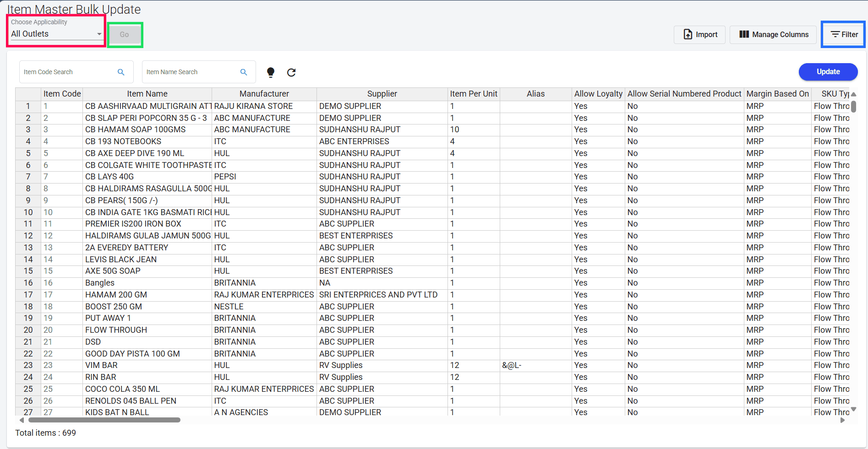Select the CB LAYS 40G cell
The height and width of the screenshot is (449, 868).
[x=147, y=177]
